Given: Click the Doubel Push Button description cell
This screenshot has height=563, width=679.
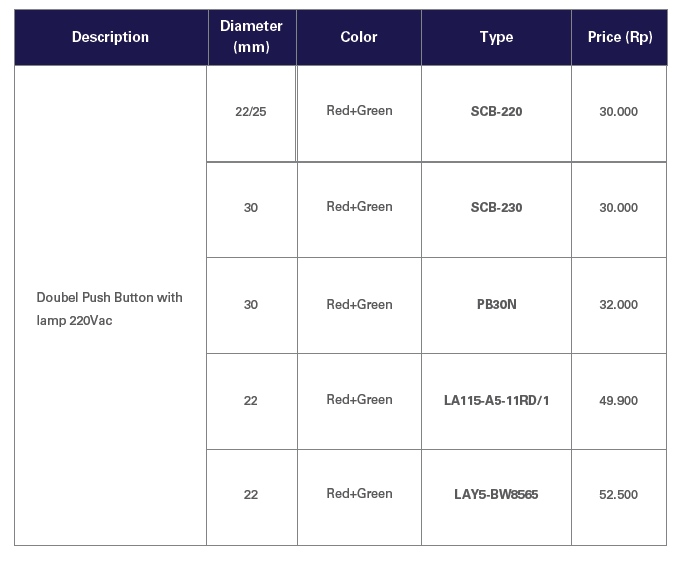Looking at the screenshot, I should pos(110,306).
